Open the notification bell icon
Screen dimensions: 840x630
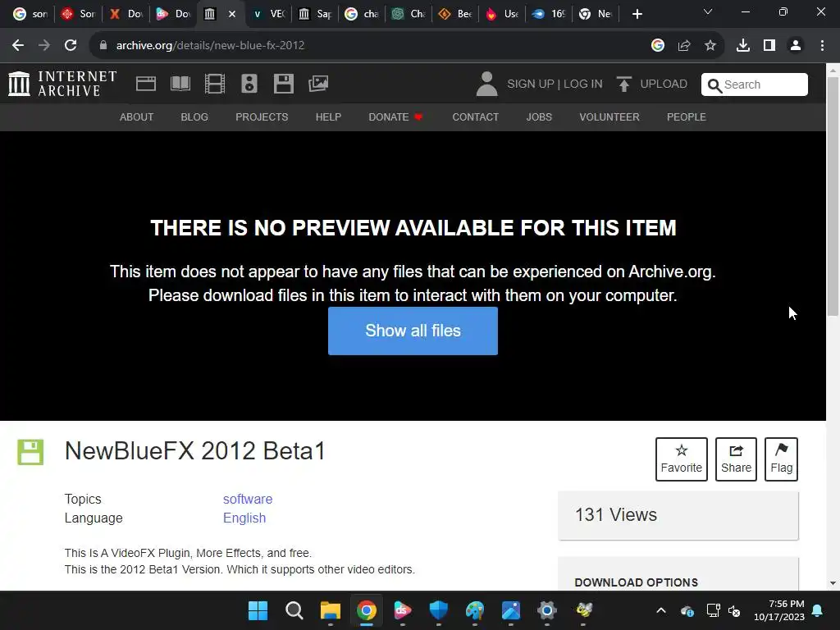click(x=818, y=610)
